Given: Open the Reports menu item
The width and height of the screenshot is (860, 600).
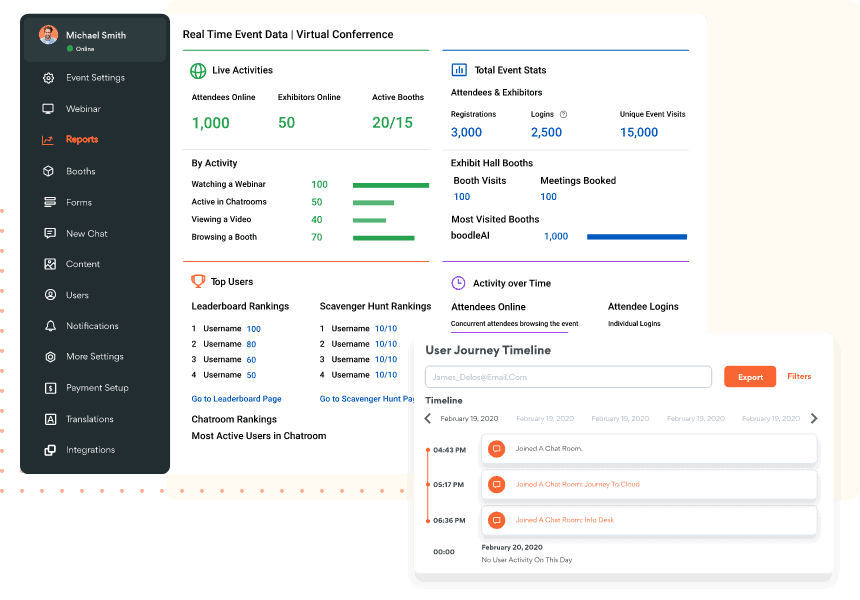Looking at the screenshot, I should [82, 140].
